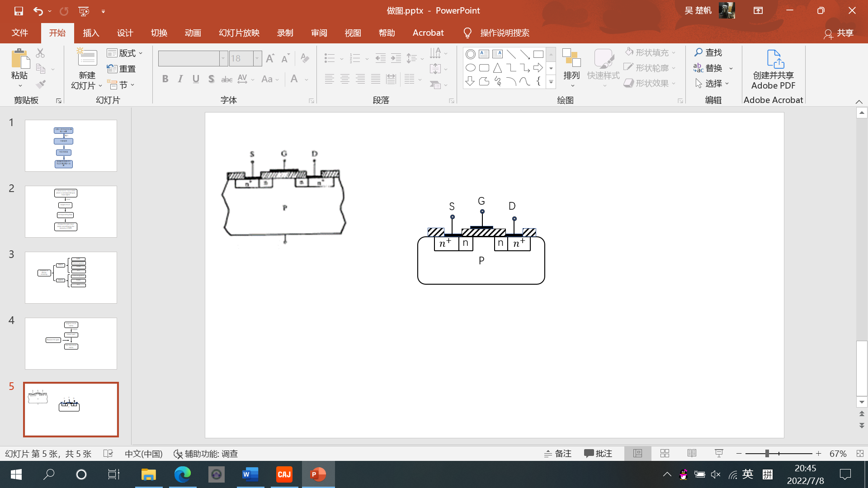Viewport: 868px width, 488px height.
Task: Click the New Slide icon
Action: point(87,59)
